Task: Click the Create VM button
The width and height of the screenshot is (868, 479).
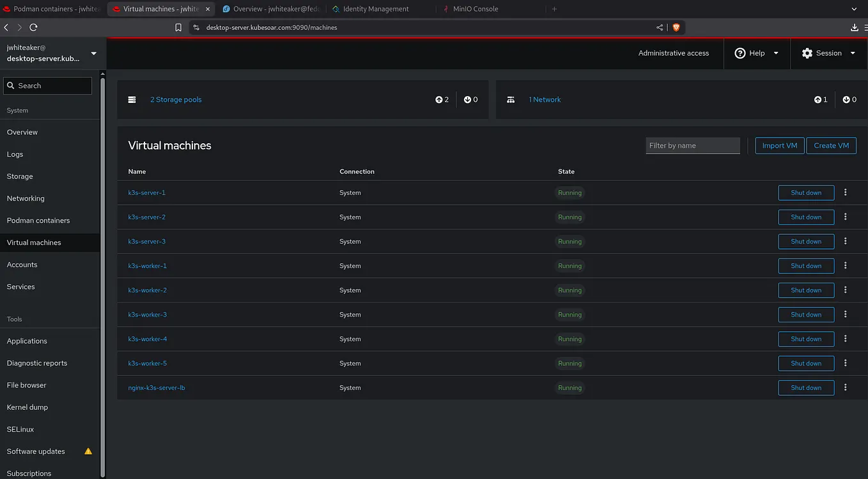Action: pyautogui.click(x=831, y=145)
